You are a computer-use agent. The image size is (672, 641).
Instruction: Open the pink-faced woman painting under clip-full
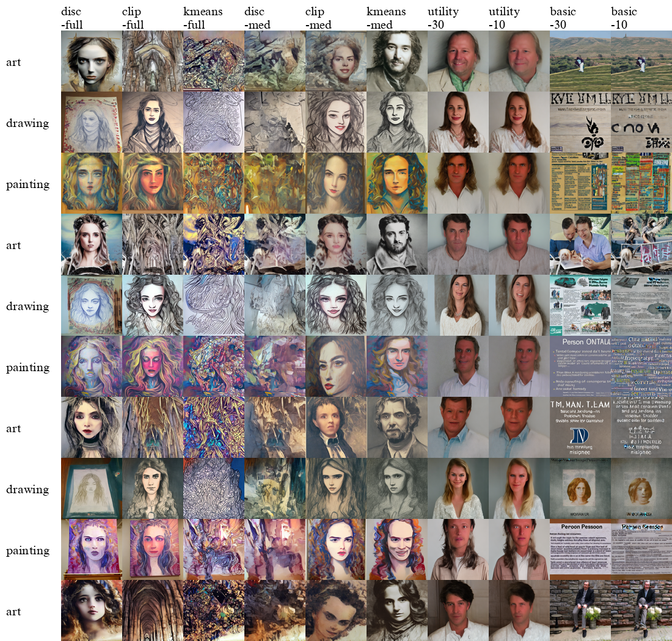click(x=153, y=366)
